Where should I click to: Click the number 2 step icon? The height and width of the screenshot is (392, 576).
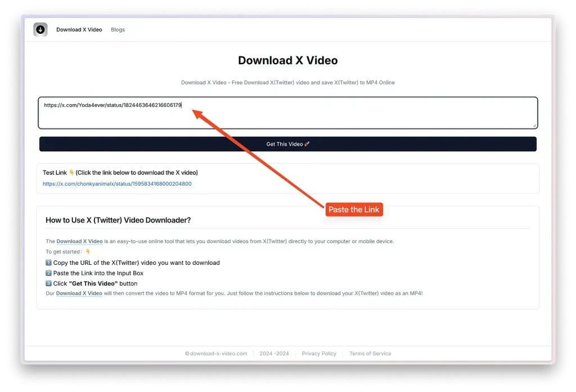[48, 273]
